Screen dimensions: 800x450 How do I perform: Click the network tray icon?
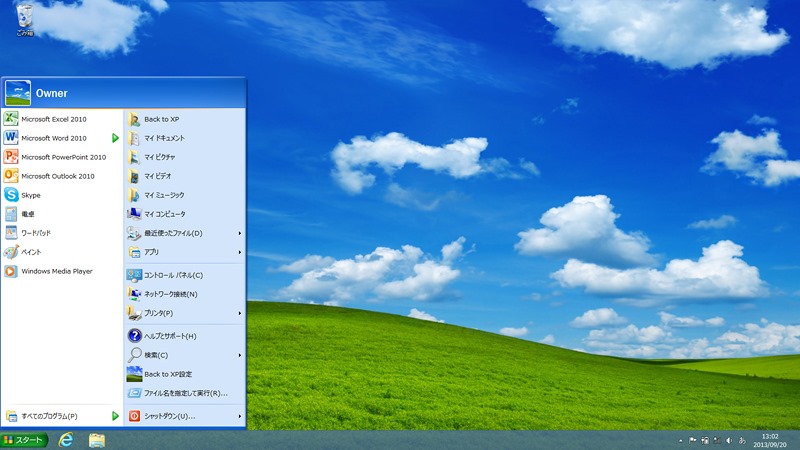[x=717, y=440]
